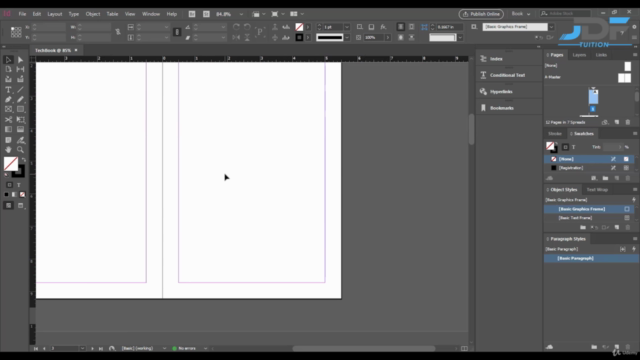The width and height of the screenshot is (640, 360).
Task: Rotate 90 degrees clockwise in control bar
Action: [236, 27]
